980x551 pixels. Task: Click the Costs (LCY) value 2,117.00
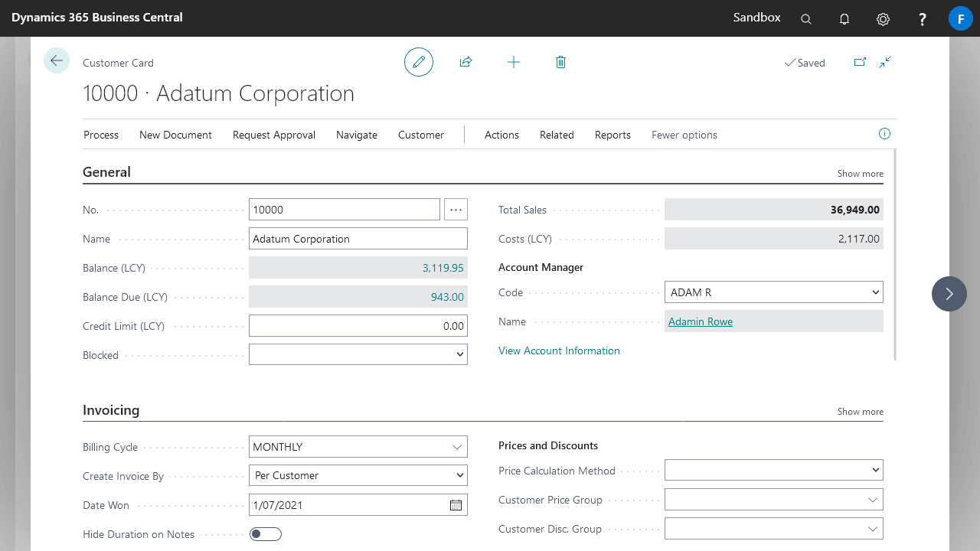(859, 239)
